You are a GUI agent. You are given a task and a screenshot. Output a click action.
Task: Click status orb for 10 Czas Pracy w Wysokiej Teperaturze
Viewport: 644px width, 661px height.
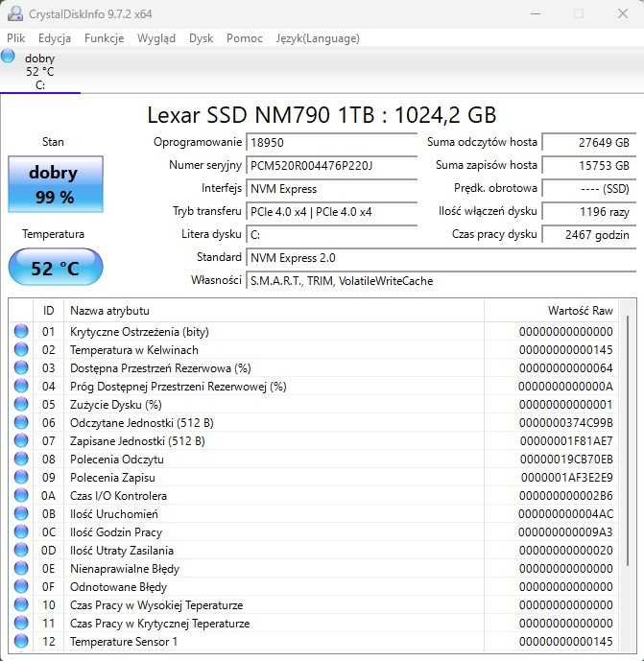click(x=21, y=605)
